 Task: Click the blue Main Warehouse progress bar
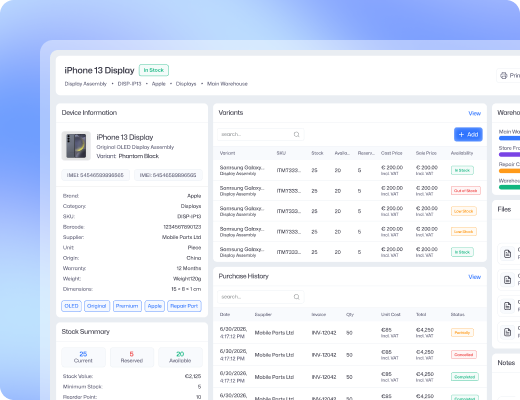click(509, 138)
